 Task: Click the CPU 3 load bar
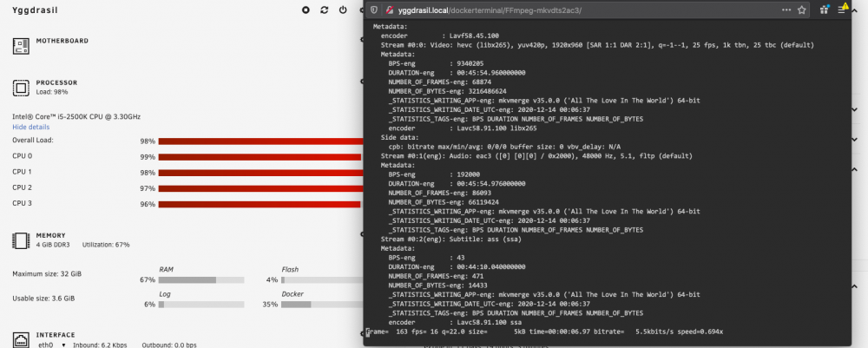[259, 204]
